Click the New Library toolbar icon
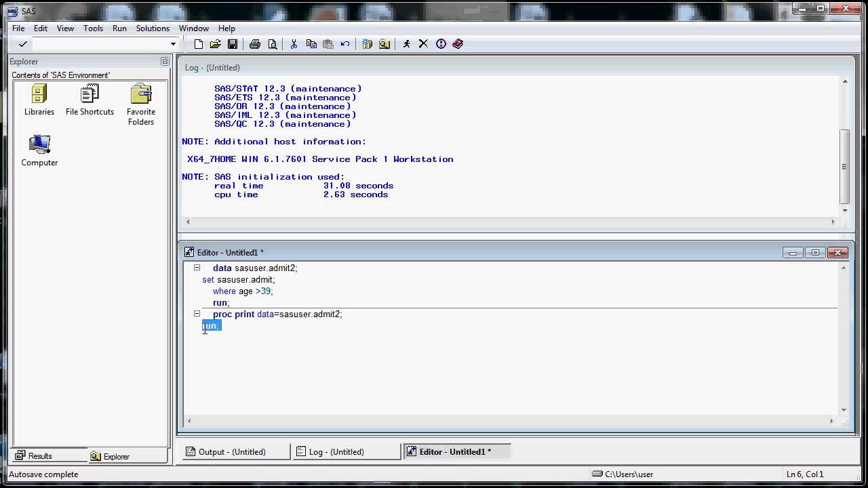868x488 pixels. coord(368,44)
